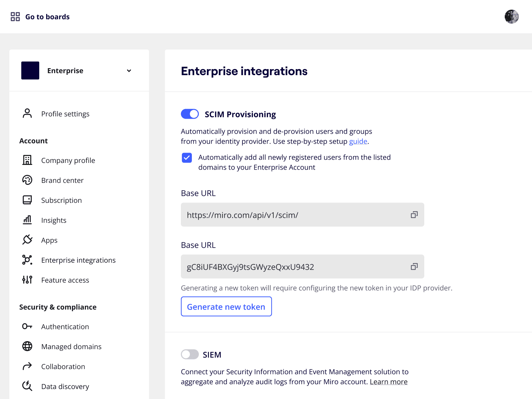This screenshot has height=399, width=532.
Task: Disable the SCIM Provisioning toggle
Action: pyautogui.click(x=190, y=114)
